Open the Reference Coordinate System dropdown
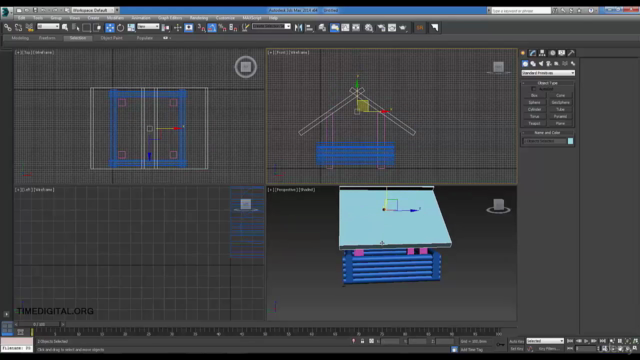The height and width of the screenshot is (360, 640). [148, 27]
